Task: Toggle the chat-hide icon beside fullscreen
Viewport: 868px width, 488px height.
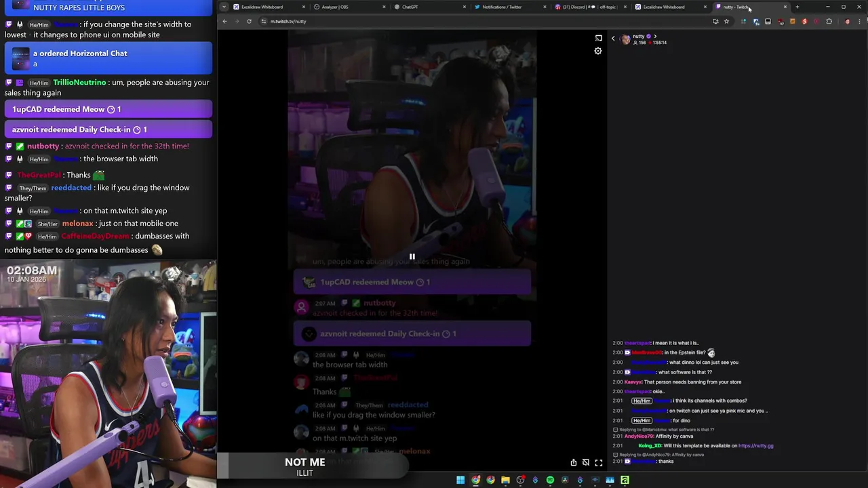Action: click(x=586, y=462)
